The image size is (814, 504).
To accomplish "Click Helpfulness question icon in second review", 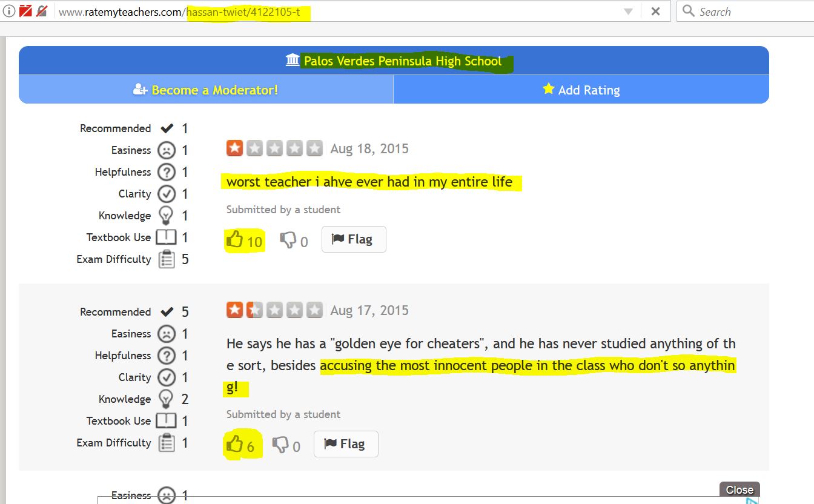I will [166, 356].
